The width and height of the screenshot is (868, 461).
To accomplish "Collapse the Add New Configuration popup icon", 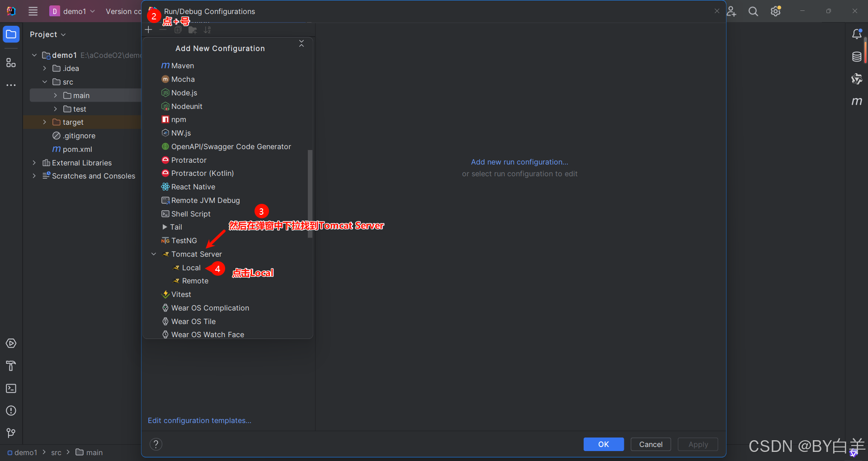I will [x=302, y=43].
